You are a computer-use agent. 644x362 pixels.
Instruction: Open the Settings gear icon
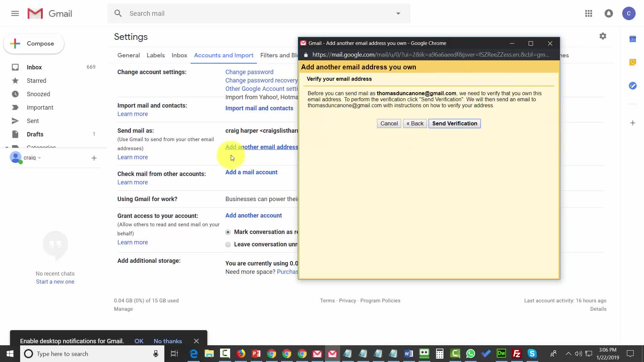pos(603,36)
